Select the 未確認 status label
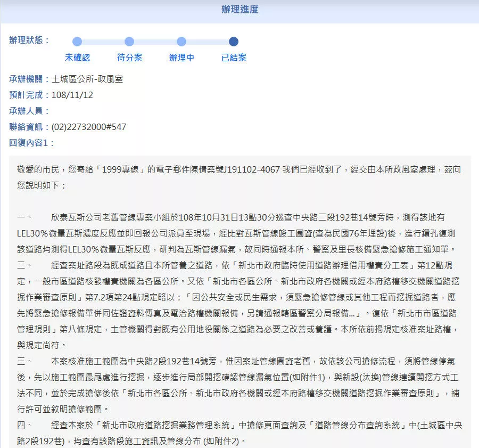 [x=77, y=58]
